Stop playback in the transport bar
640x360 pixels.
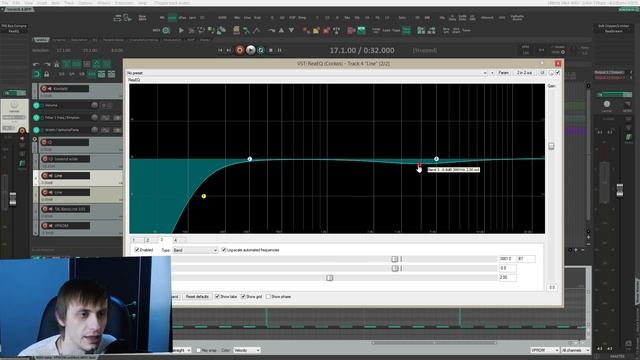pos(270,50)
